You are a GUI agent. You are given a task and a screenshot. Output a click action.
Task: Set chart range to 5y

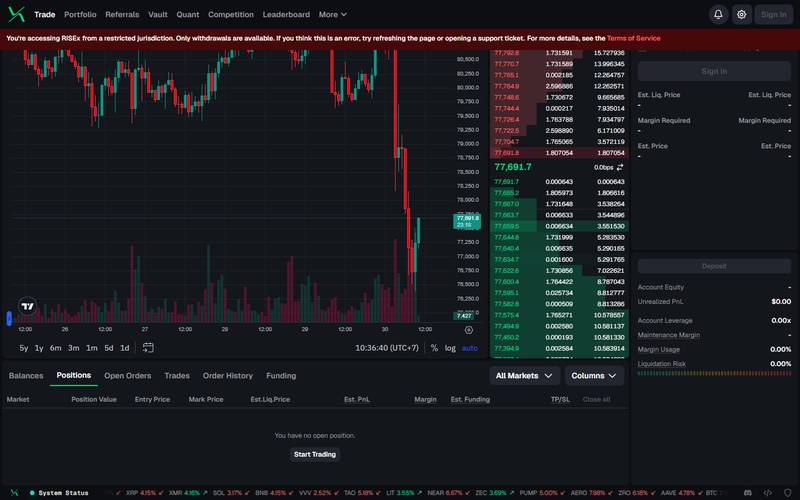23,348
